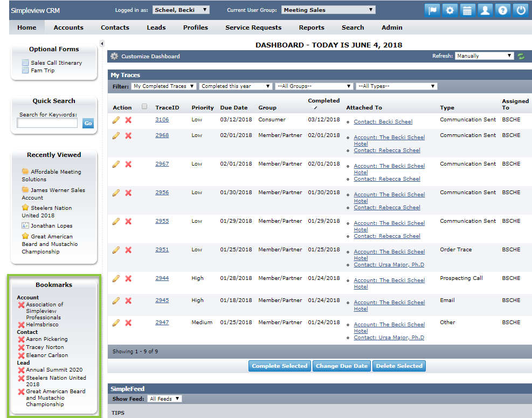
Task: Open the calendar icon in top toolbar
Action: [467, 11]
